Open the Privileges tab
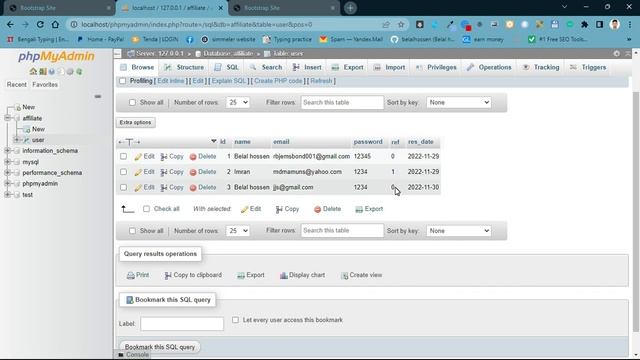 (436, 67)
